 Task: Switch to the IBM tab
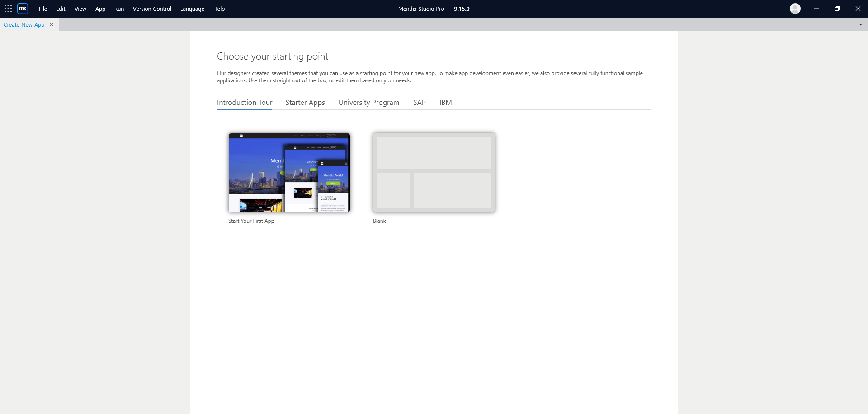coord(446,103)
